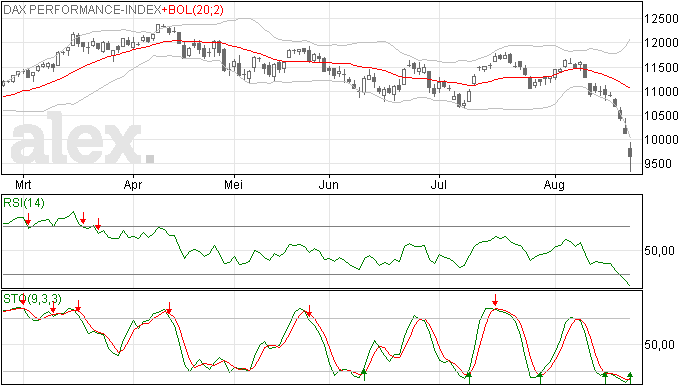Screen dimensions: 690x387
Task: Select the 9500 price axis label
Action: (658, 164)
